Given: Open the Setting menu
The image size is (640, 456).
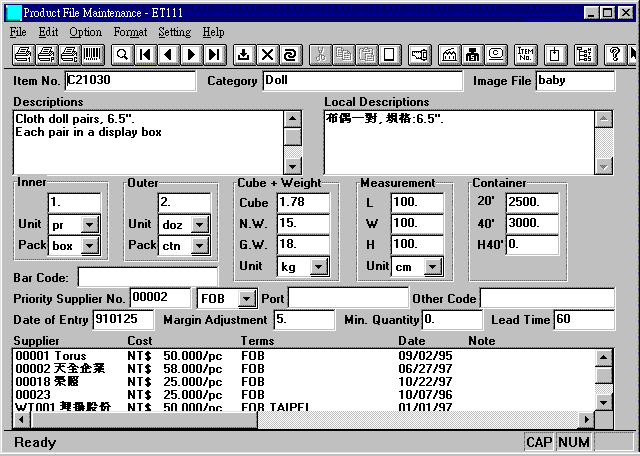Looking at the screenshot, I should (174, 32).
